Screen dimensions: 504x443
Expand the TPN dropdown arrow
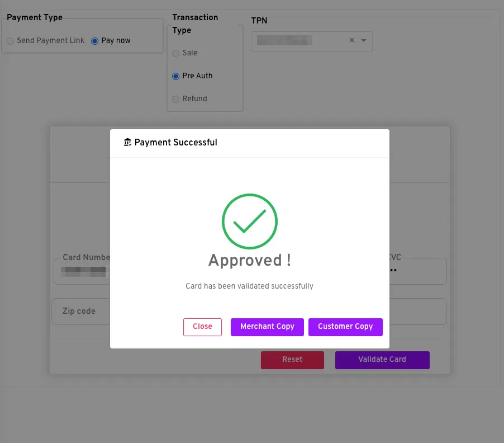point(364,40)
